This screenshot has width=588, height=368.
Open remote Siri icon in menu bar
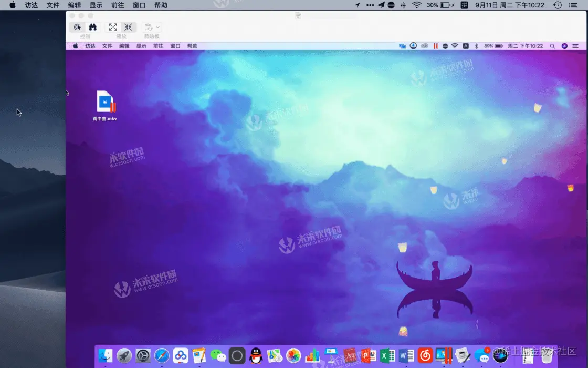(564, 46)
